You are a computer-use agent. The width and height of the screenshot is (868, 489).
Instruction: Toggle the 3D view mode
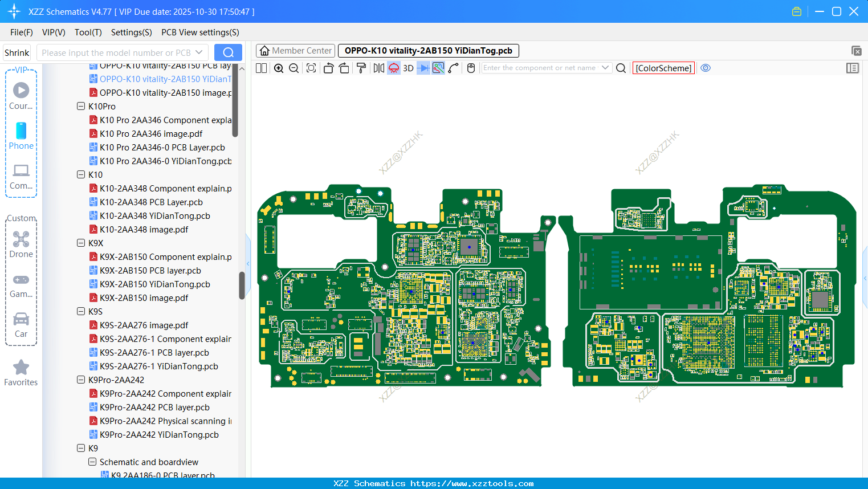coord(408,68)
